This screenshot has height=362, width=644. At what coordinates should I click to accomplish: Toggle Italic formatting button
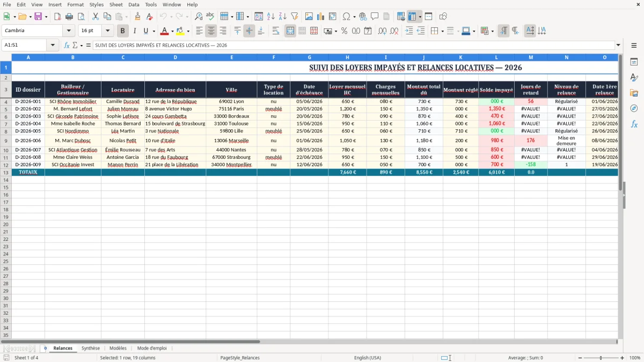click(135, 31)
